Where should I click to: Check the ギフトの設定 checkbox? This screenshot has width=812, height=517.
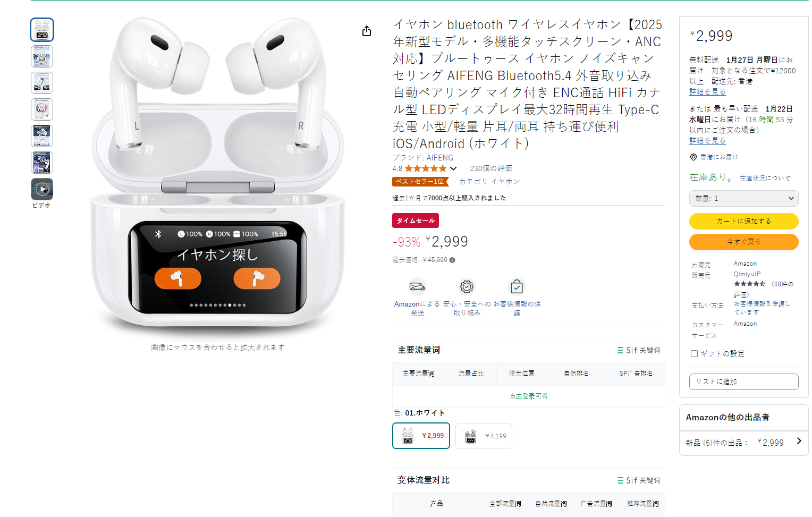[694, 353]
